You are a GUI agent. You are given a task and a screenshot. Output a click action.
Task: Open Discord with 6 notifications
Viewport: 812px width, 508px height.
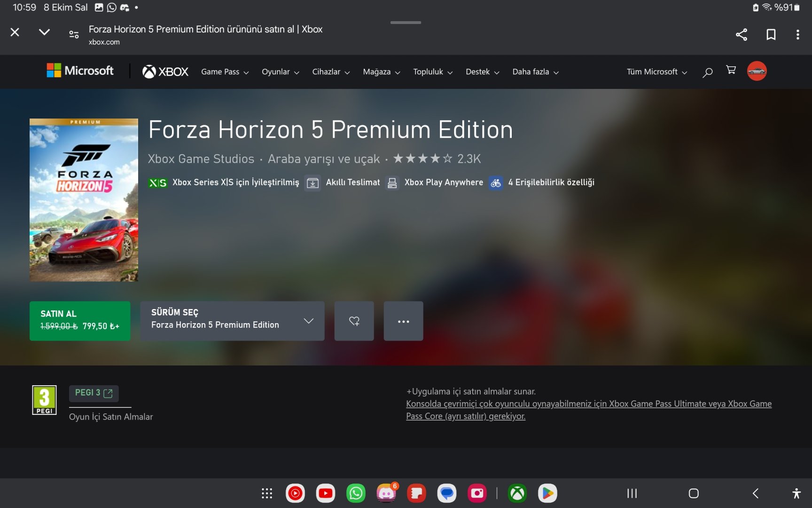click(x=387, y=493)
